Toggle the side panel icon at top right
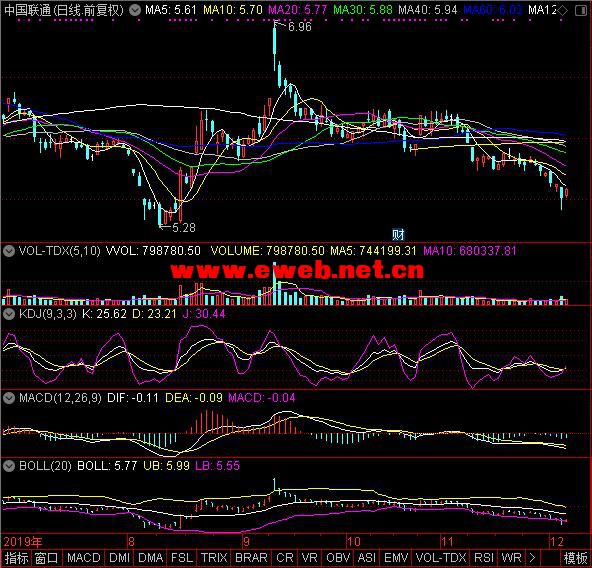The image size is (592, 568). click(581, 11)
